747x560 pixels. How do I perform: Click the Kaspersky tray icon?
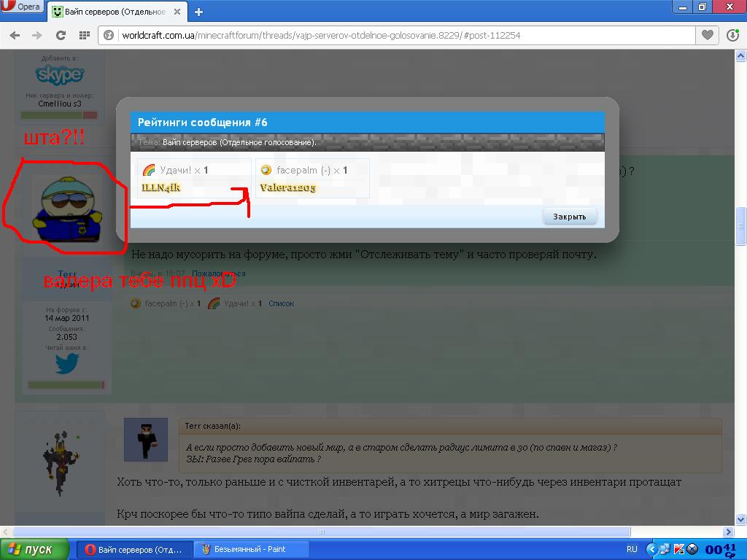(679, 549)
